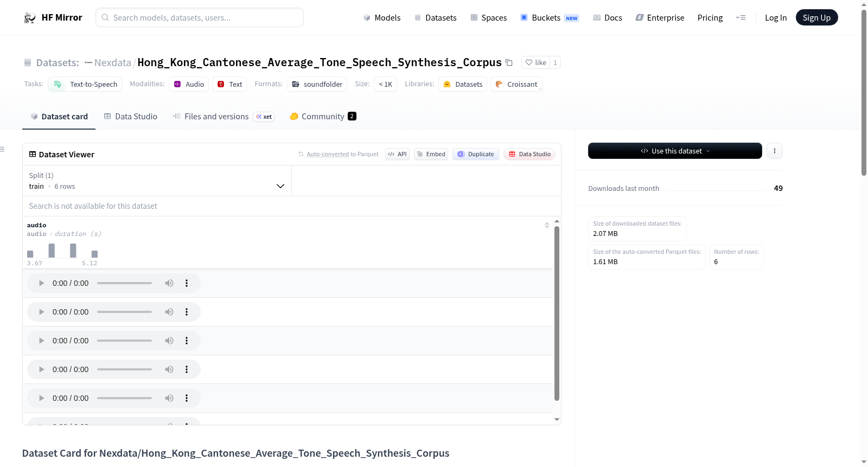This screenshot has height=467, width=868.
Task: Open more options for the third audio row
Action: click(x=187, y=341)
